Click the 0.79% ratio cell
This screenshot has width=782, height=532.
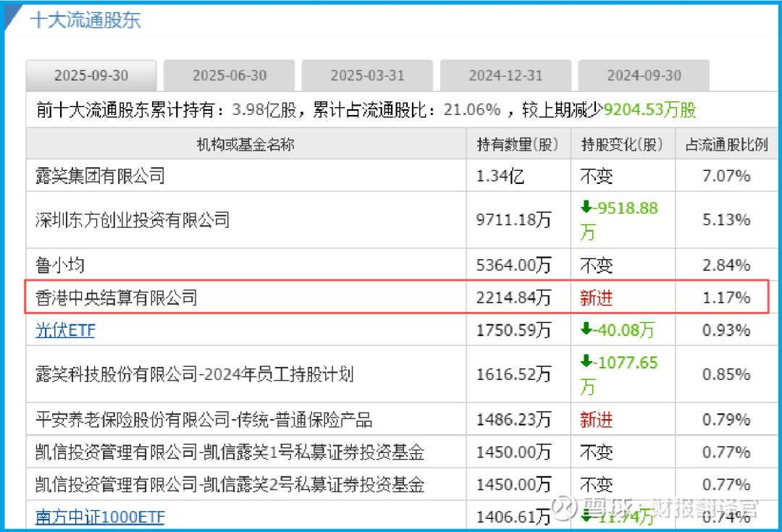point(727,420)
